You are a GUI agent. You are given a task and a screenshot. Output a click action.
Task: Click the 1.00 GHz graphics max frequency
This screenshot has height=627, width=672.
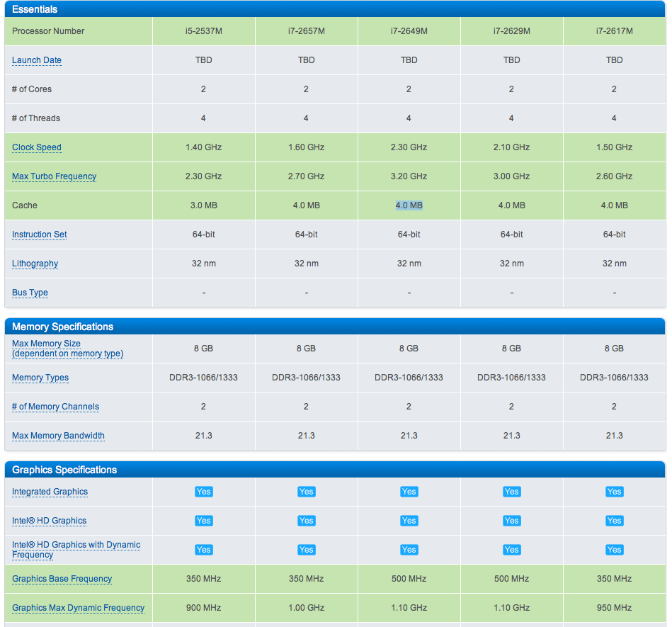(x=307, y=608)
